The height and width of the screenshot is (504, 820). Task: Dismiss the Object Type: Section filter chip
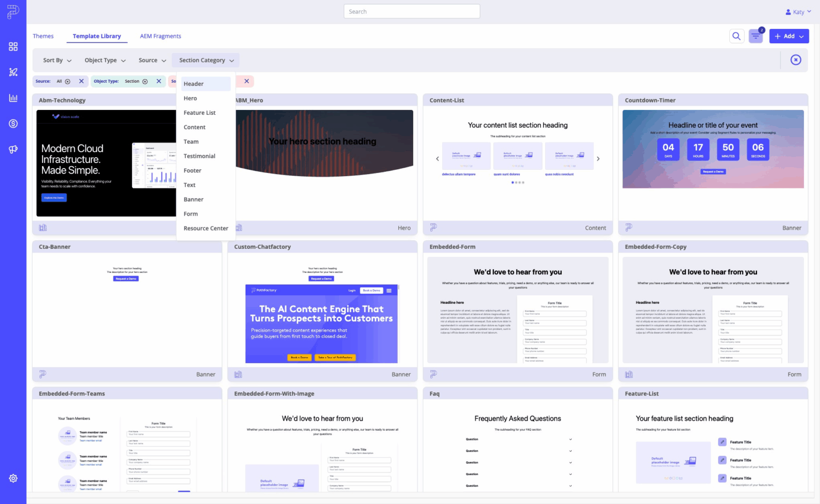point(159,81)
